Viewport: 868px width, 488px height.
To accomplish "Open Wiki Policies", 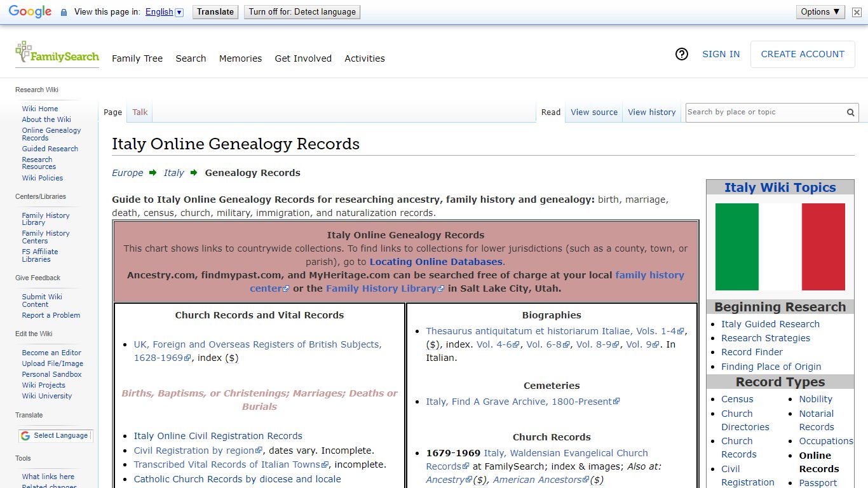I will (43, 178).
